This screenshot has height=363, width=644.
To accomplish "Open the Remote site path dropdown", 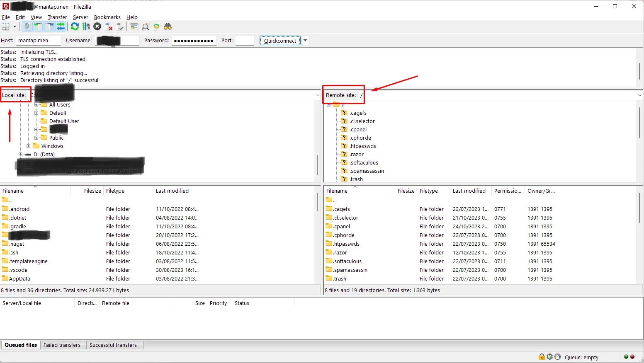I will [639, 95].
